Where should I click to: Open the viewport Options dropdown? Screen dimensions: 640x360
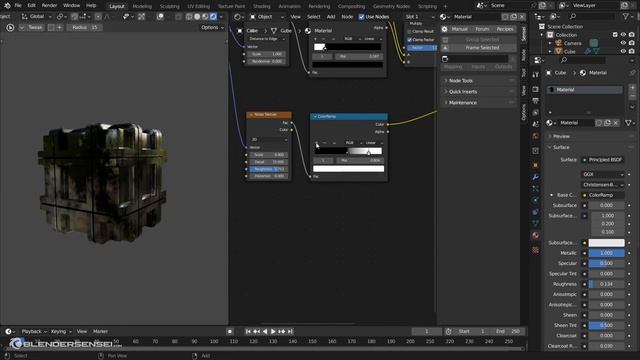[x=212, y=27]
